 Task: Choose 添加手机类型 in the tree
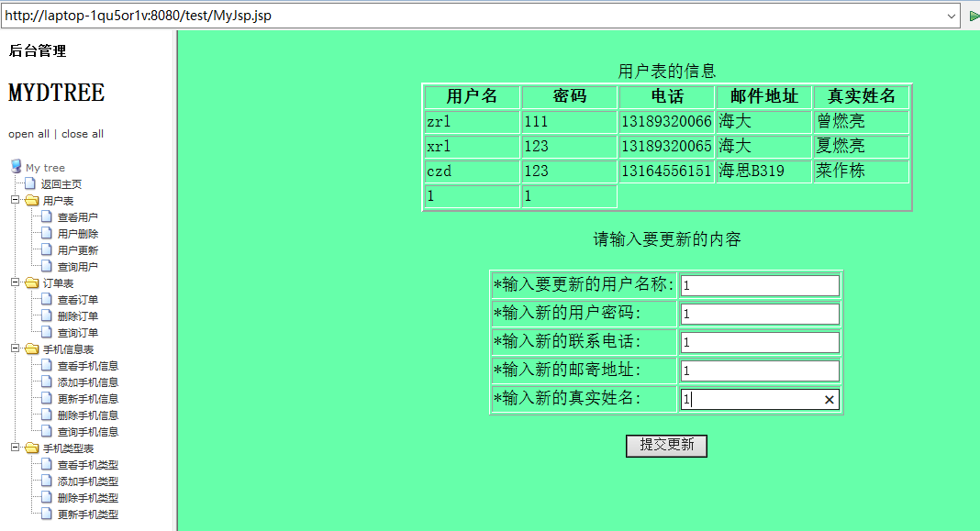87,481
